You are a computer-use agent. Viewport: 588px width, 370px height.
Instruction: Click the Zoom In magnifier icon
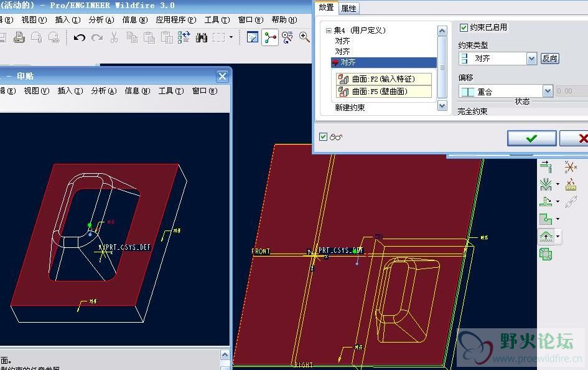point(304,37)
